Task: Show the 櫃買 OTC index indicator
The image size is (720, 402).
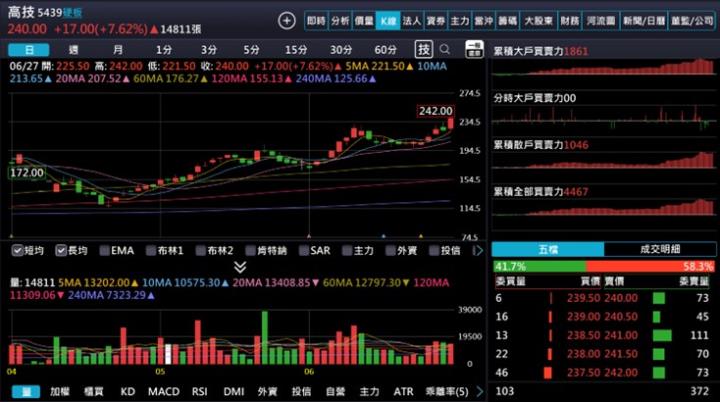Action: (x=94, y=391)
